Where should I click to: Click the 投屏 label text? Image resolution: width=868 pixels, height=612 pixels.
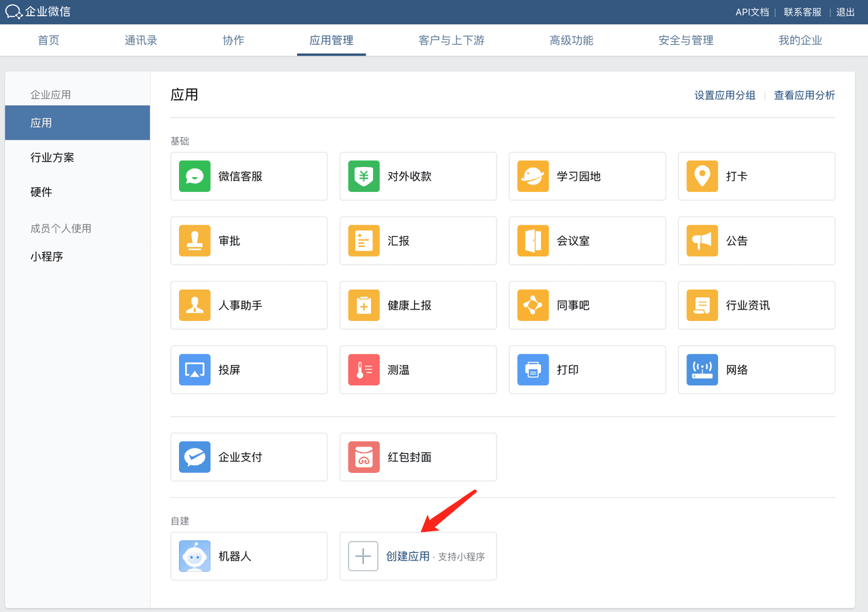229,370
